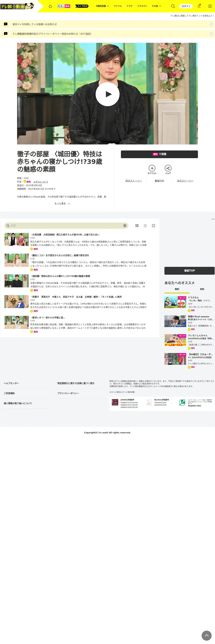Screen dimensions: 215x644
Task: Switch to compact list view icon
Action: 145,226
